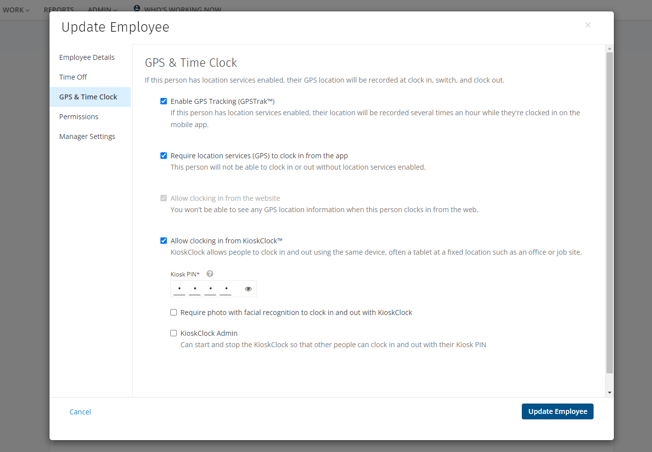This screenshot has width=652, height=452.
Task: Click the text 'You won't be able to see any GPS location'
Action: [237, 210]
